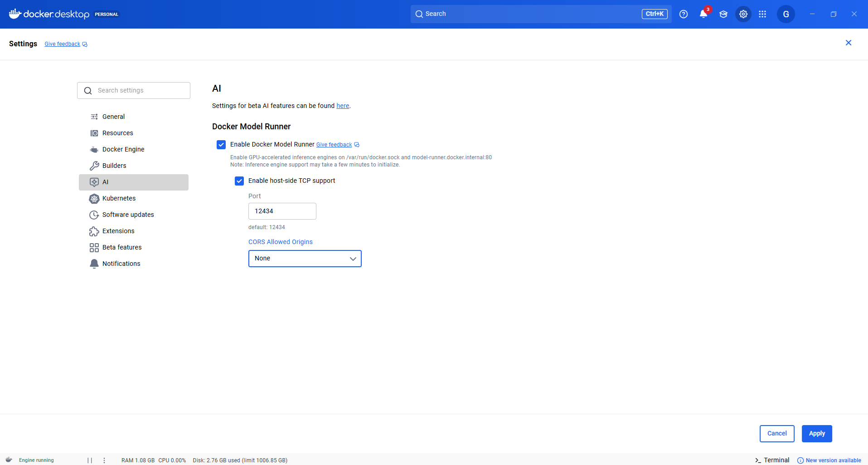The height and width of the screenshot is (465, 868).
Task: Click the 'CORS Allowed Origins' label
Action: [281, 242]
